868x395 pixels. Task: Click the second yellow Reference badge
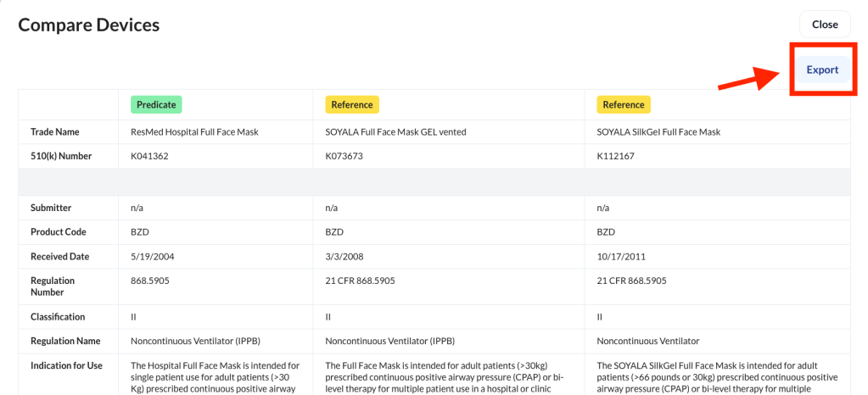tap(623, 104)
